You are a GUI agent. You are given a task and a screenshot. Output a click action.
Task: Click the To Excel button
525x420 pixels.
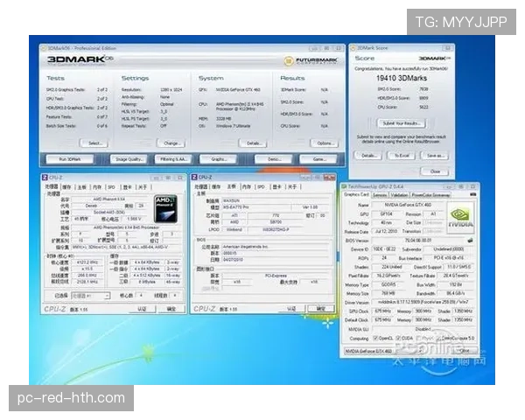pyautogui.click(x=401, y=156)
